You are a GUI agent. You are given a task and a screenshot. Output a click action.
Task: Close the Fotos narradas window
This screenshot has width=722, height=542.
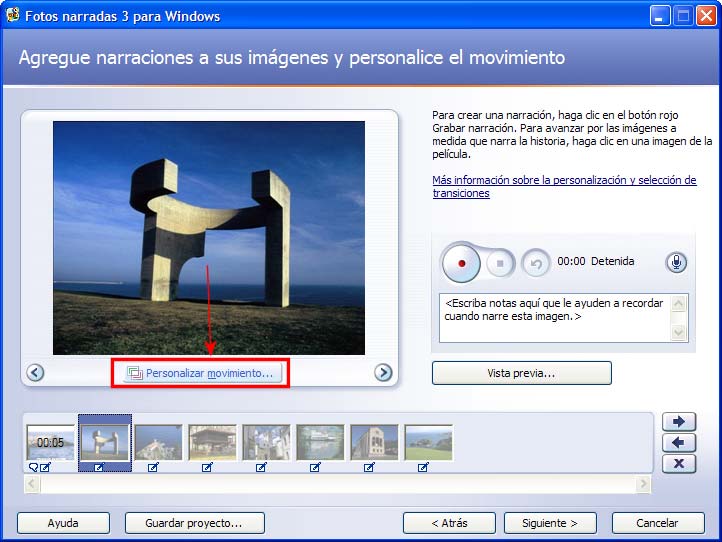(x=706, y=16)
